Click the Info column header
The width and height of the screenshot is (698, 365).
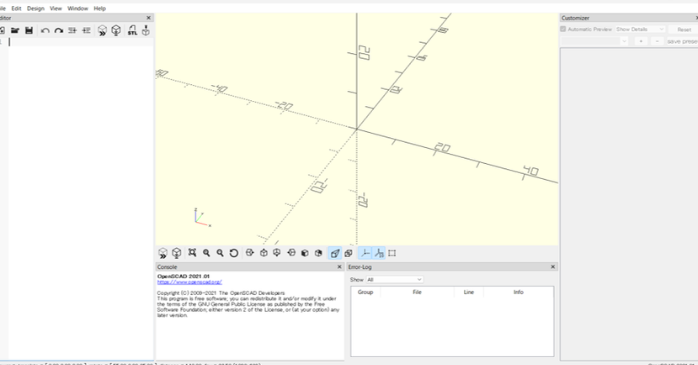coord(518,292)
